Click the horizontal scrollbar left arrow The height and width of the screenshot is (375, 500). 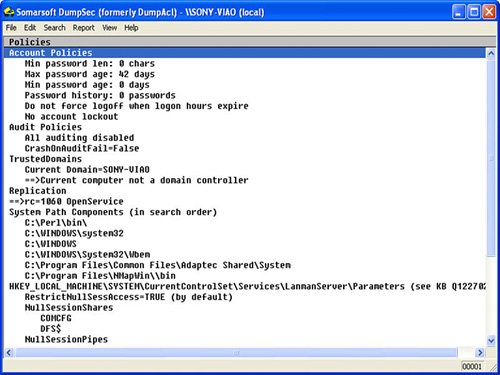tap(9, 352)
